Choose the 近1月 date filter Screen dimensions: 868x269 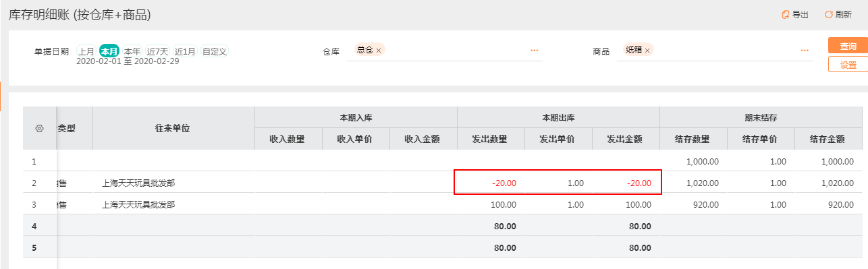186,51
